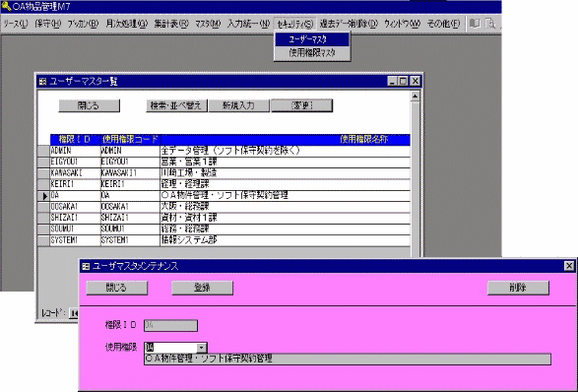Select the OOSAKA1 row selector

coord(44,207)
